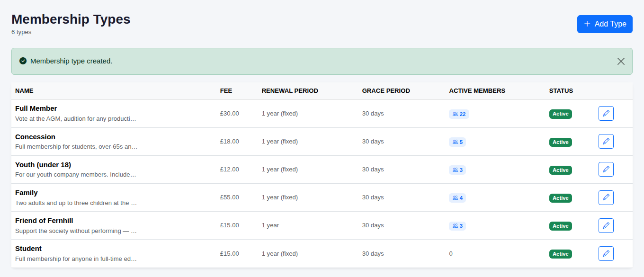Image resolution: width=644 pixels, height=277 pixels.
Task: Select the Family name
Action: pos(27,193)
